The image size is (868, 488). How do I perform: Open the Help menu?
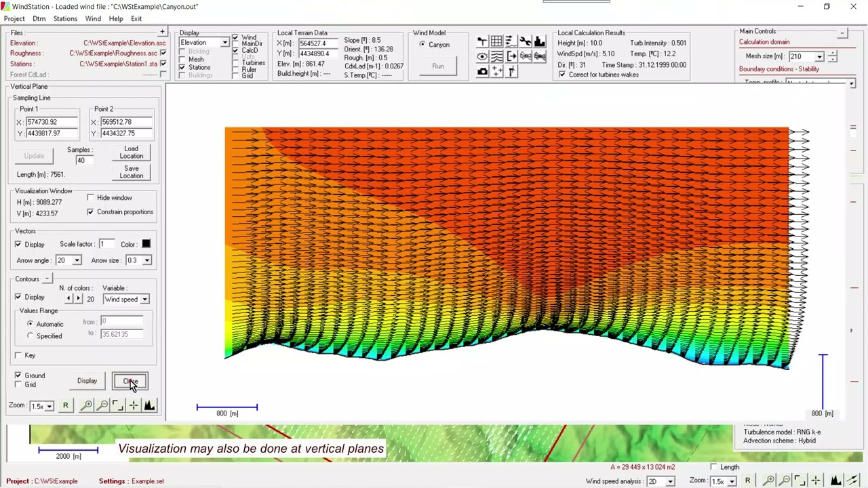[x=116, y=19]
